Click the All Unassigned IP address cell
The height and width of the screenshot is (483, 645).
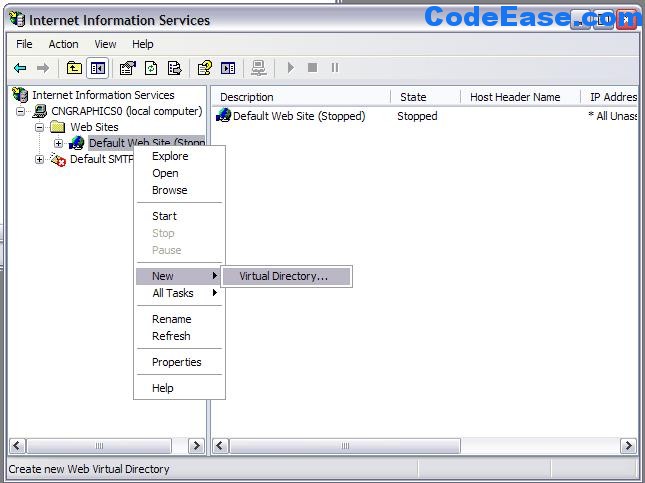point(613,116)
